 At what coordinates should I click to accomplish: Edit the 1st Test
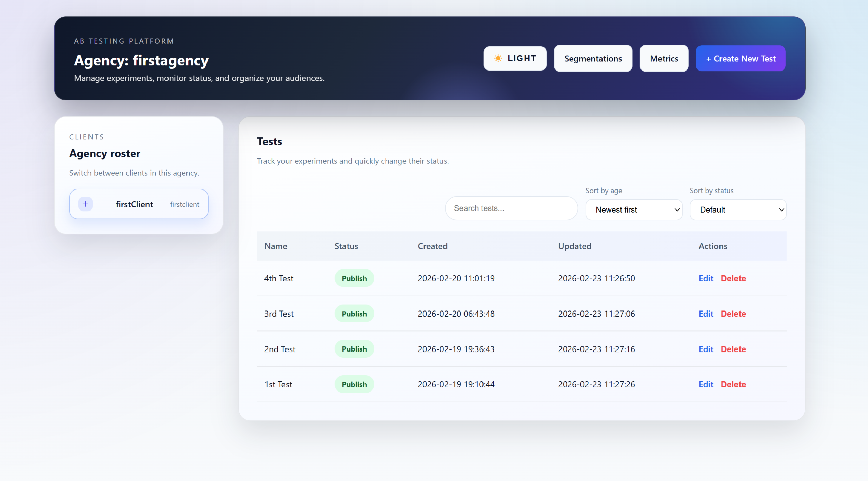(x=706, y=384)
